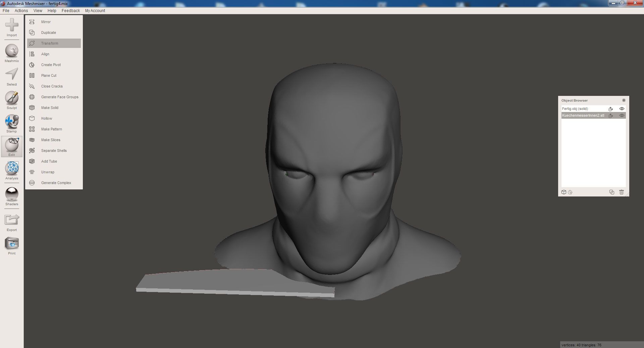Image resolution: width=644 pixels, height=348 pixels.
Task: Click the Export icon
Action: (x=12, y=220)
